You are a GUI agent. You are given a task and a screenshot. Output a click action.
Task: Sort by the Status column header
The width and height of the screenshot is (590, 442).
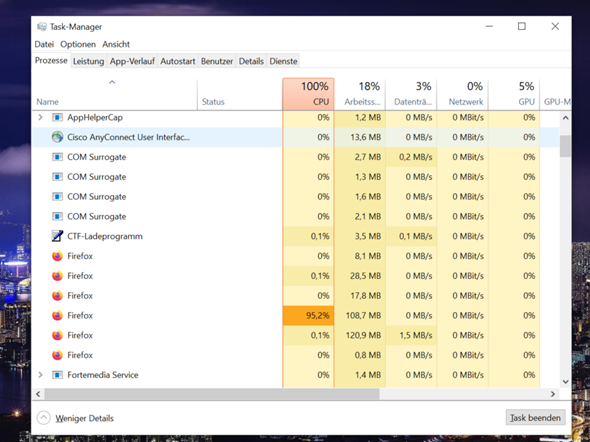point(240,94)
